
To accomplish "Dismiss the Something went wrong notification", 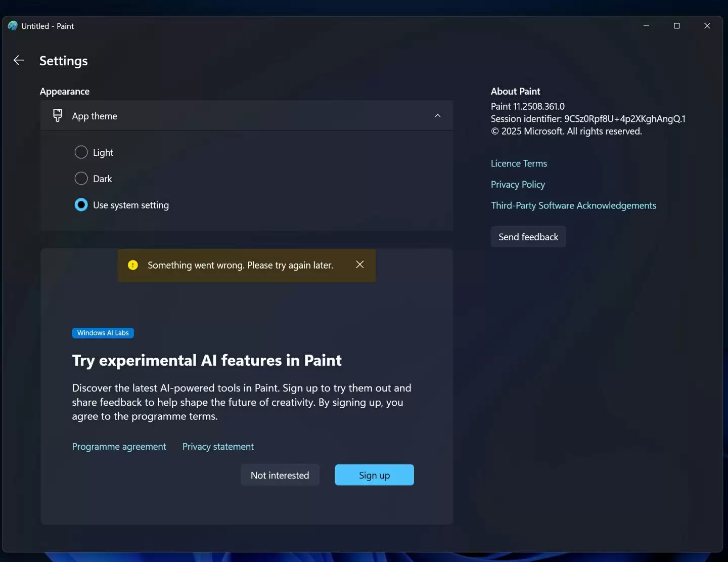I will coord(359,265).
